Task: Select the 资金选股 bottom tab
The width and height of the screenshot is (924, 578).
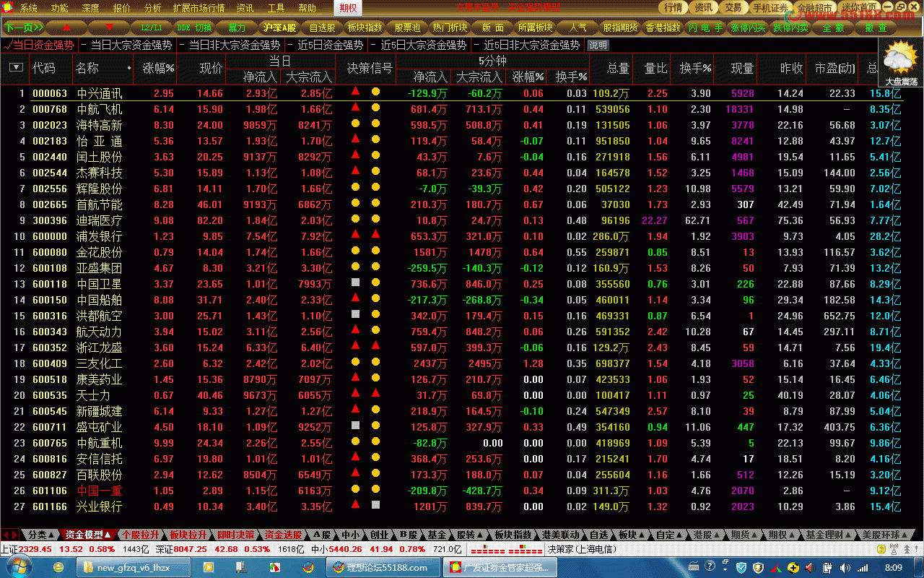Action: (283, 535)
